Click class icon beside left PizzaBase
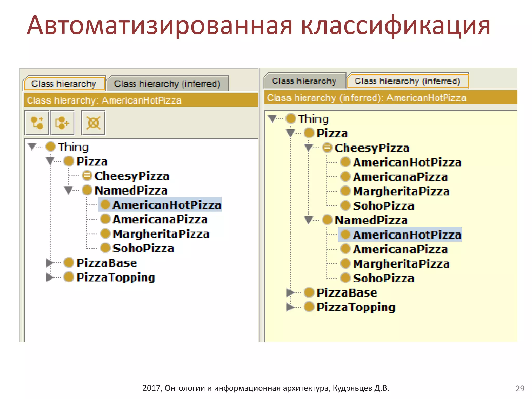532x399 pixels. (x=69, y=262)
